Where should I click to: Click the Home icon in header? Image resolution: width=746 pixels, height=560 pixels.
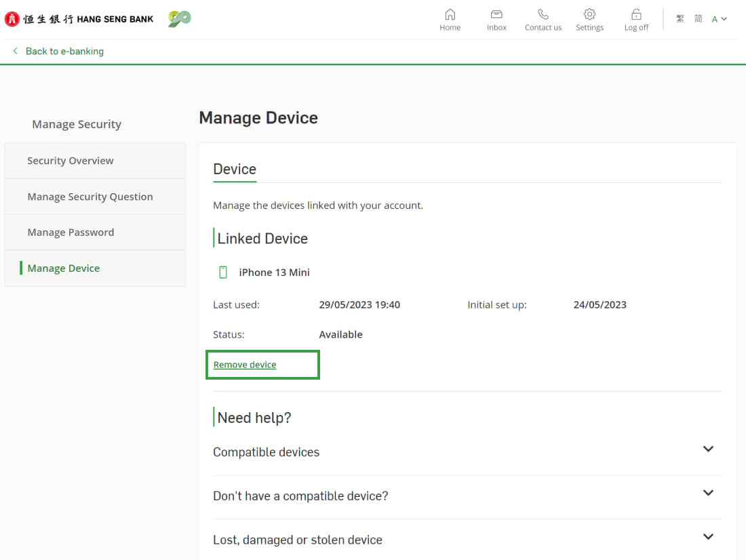pyautogui.click(x=450, y=14)
